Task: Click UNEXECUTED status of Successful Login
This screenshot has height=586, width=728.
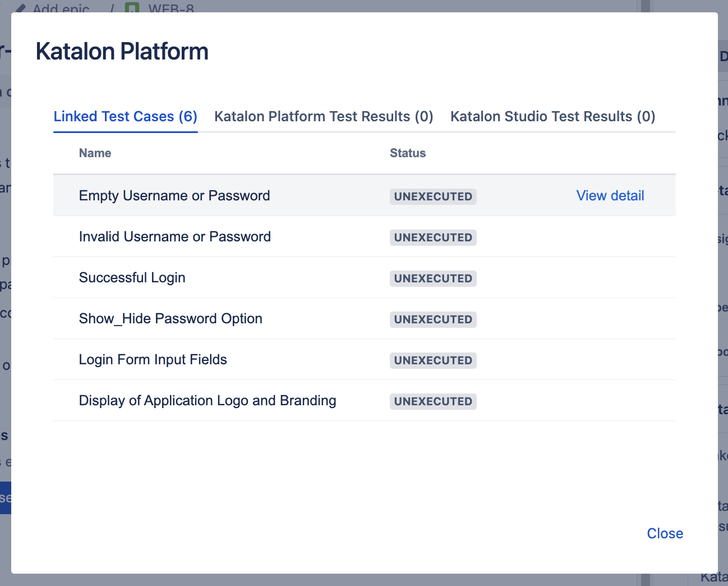Action: click(x=433, y=278)
